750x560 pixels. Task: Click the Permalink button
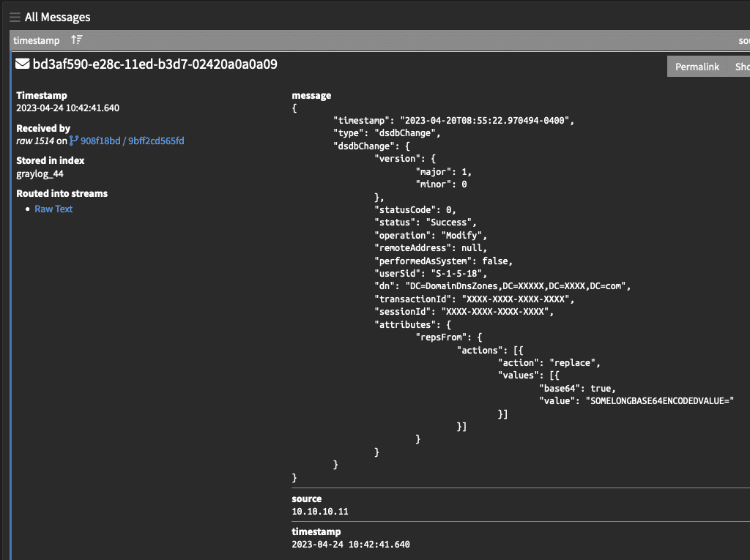[x=697, y=67]
